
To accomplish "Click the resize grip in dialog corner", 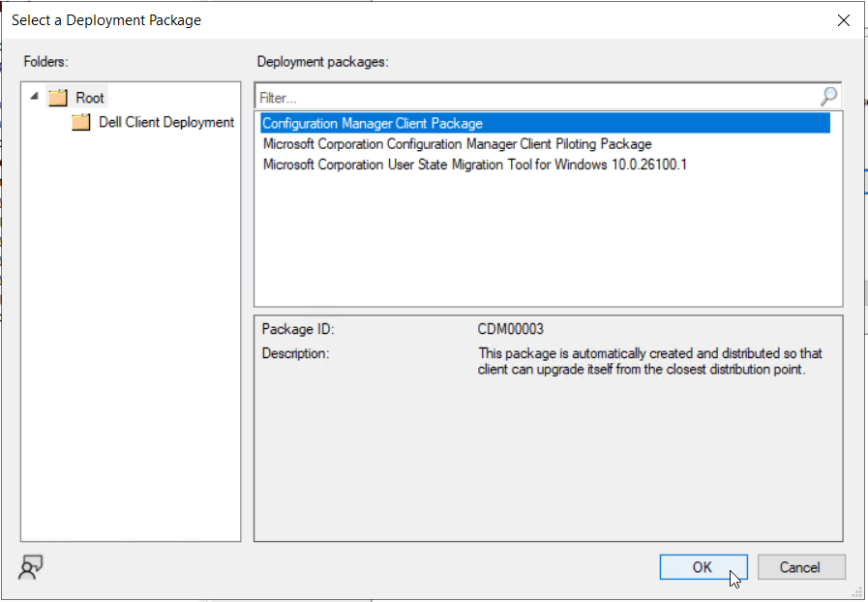I will tap(858, 592).
